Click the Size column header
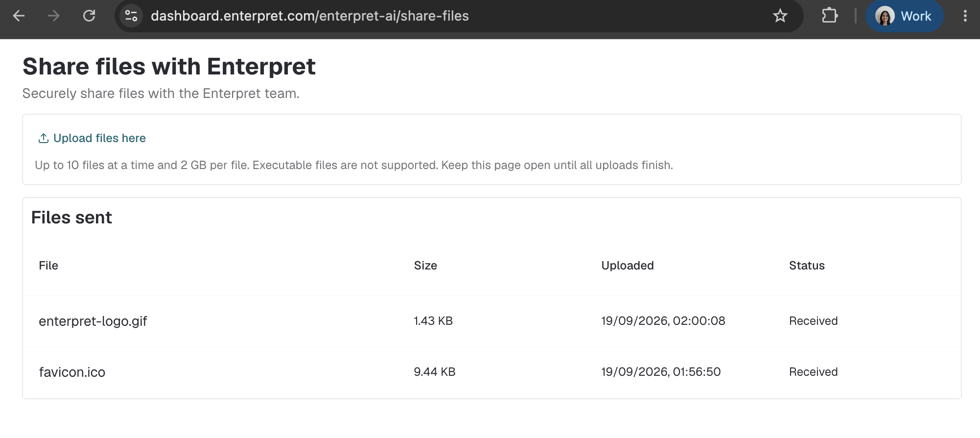Screen dimensions: 980x438 [x=425, y=266]
